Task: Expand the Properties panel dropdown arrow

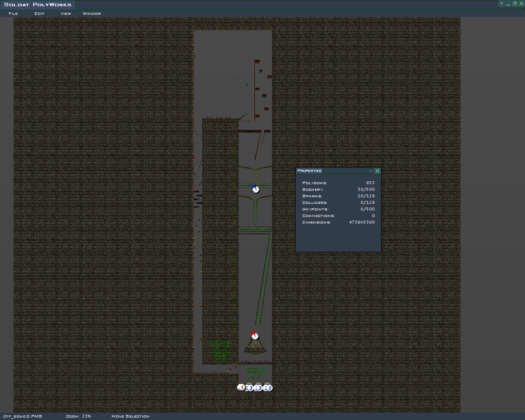Action: point(371,171)
